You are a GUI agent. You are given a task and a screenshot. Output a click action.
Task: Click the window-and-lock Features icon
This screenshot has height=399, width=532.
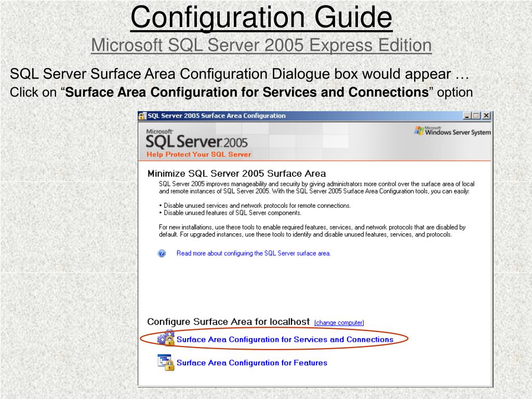tap(166, 362)
